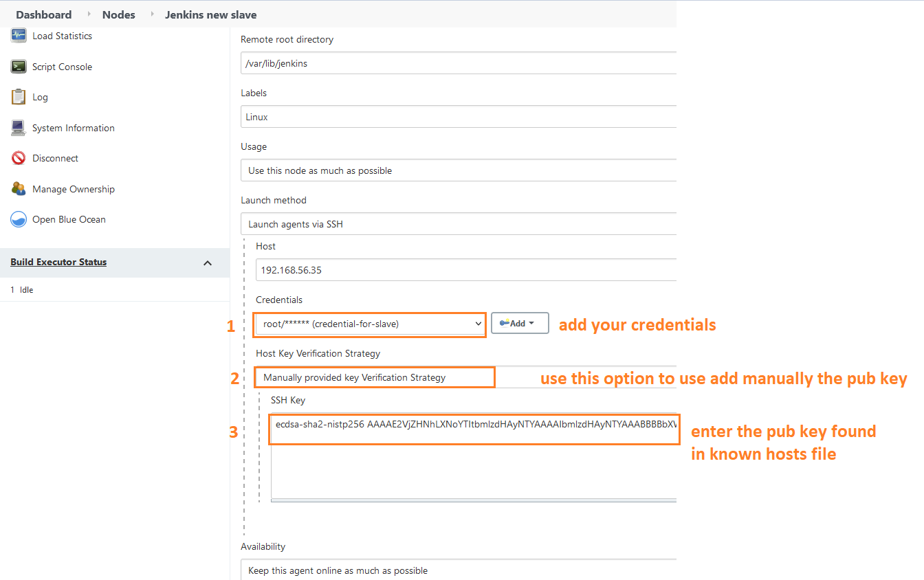Viewport: 924px width, 580px height.
Task: Click the Load Statistics monitor icon
Action: pyautogui.click(x=19, y=36)
